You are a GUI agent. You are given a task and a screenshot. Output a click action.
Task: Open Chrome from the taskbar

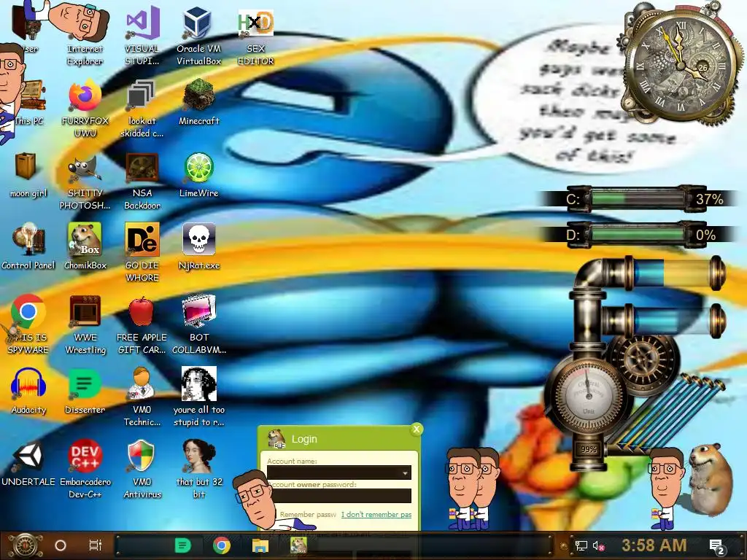pyautogui.click(x=222, y=545)
